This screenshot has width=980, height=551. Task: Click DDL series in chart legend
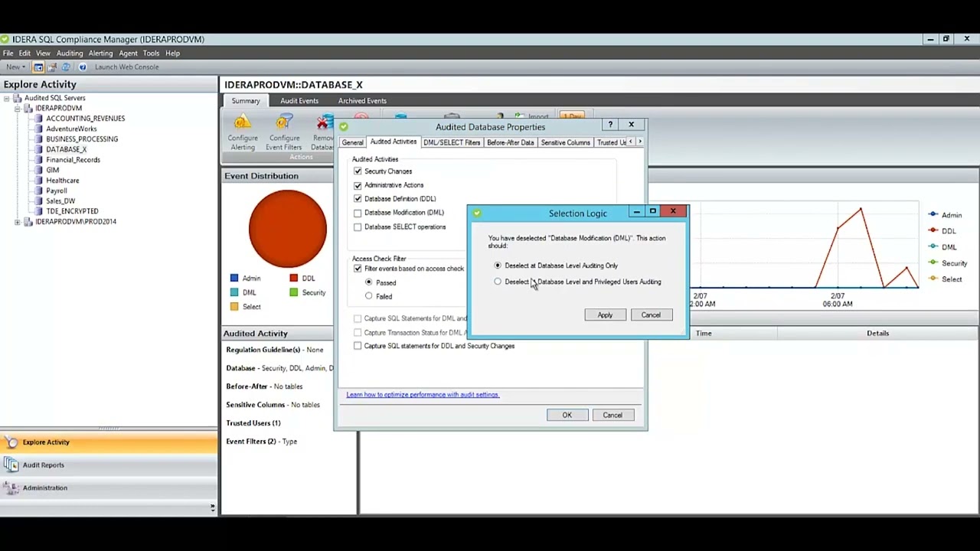tap(942, 231)
